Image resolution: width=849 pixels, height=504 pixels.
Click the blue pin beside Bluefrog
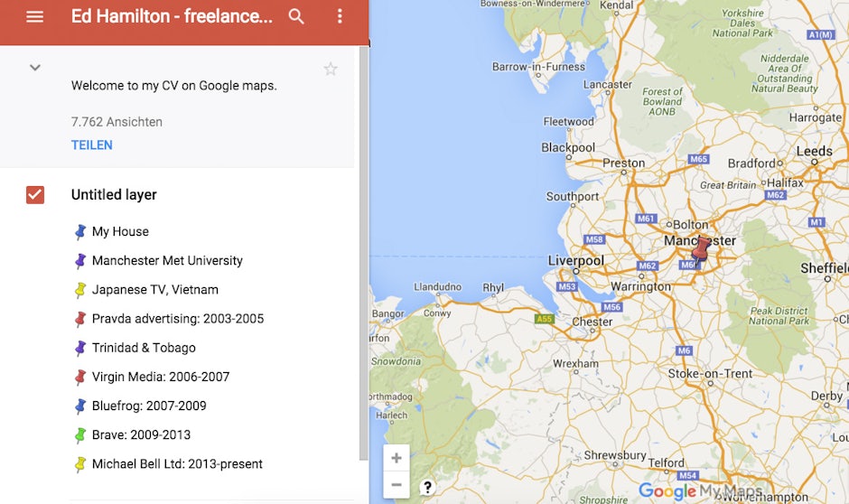(80, 406)
